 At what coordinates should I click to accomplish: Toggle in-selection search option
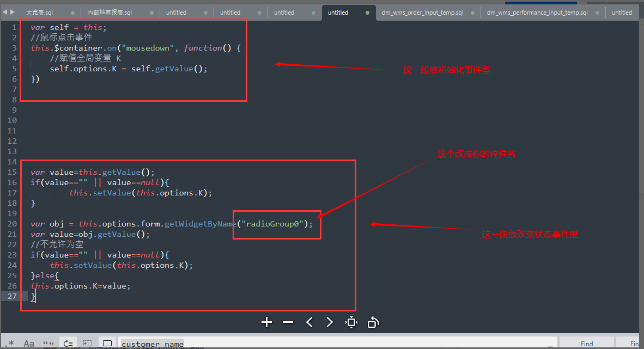coord(88,344)
